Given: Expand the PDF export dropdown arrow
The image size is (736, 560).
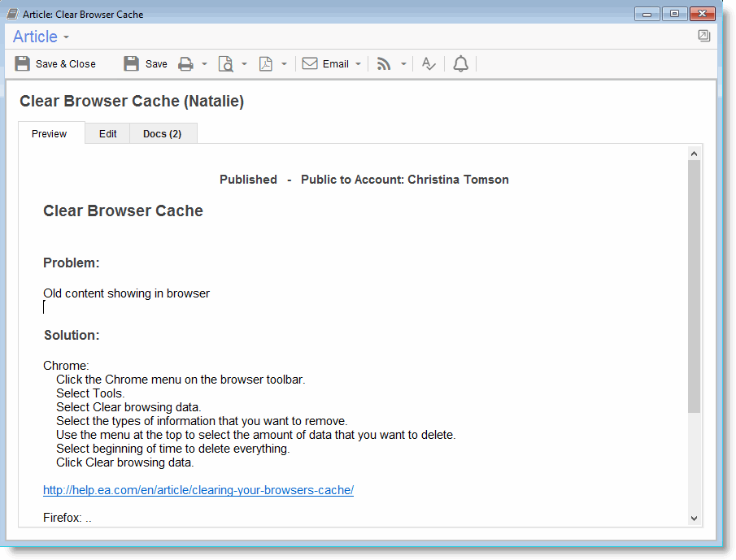Looking at the screenshot, I should pyautogui.click(x=284, y=64).
